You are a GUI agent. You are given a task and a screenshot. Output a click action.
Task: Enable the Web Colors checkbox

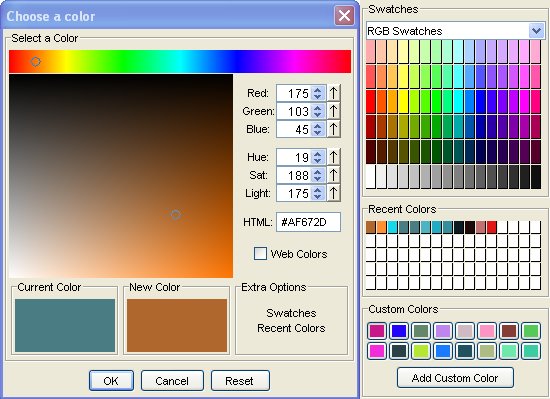pos(260,253)
